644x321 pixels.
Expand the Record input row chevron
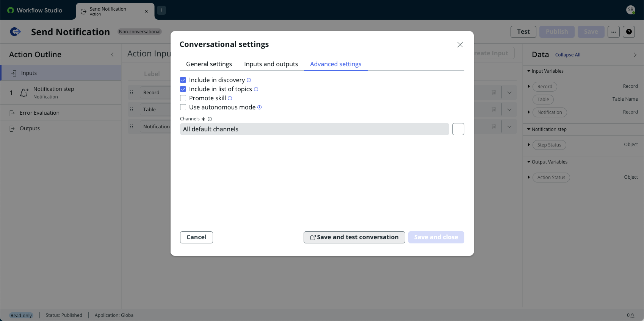click(x=509, y=92)
